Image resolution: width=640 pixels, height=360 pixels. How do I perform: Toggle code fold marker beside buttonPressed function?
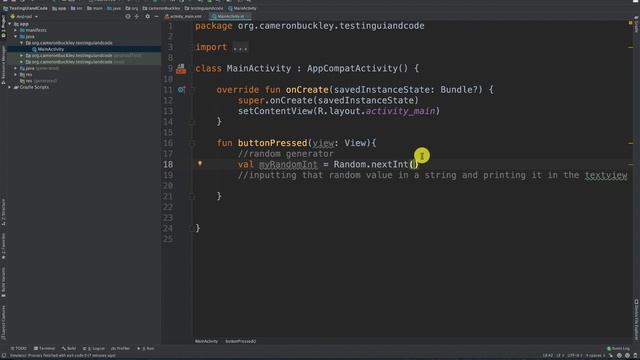pos(191,143)
